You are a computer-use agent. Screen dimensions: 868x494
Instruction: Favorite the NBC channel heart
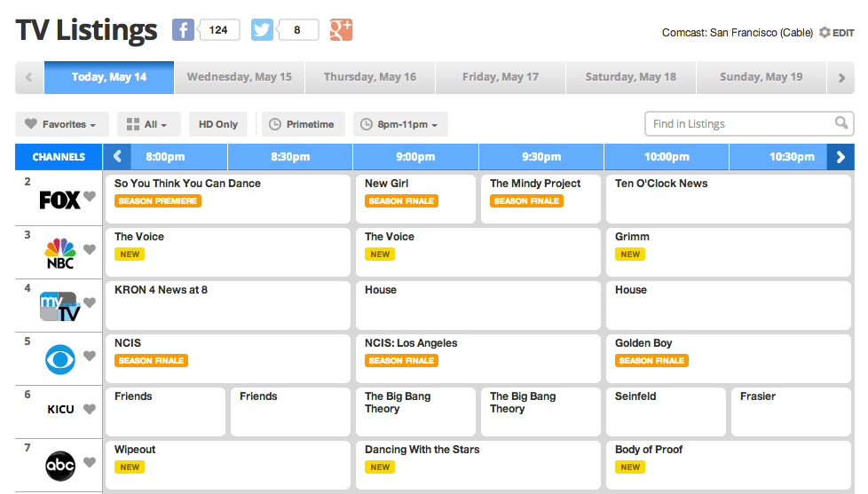pos(90,249)
